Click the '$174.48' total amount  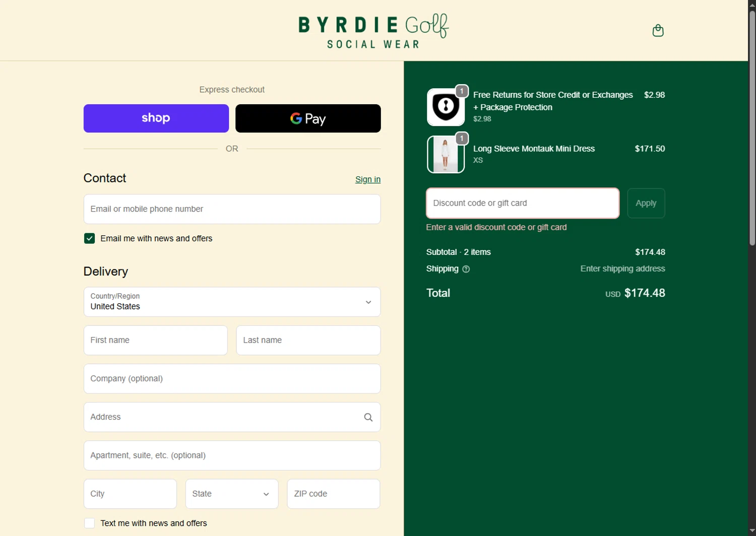pos(645,293)
